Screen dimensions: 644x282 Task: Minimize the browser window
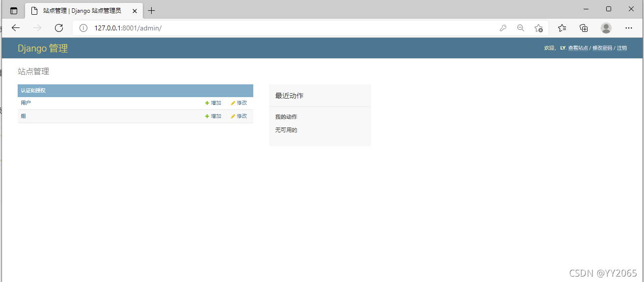click(x=586, y=9)
